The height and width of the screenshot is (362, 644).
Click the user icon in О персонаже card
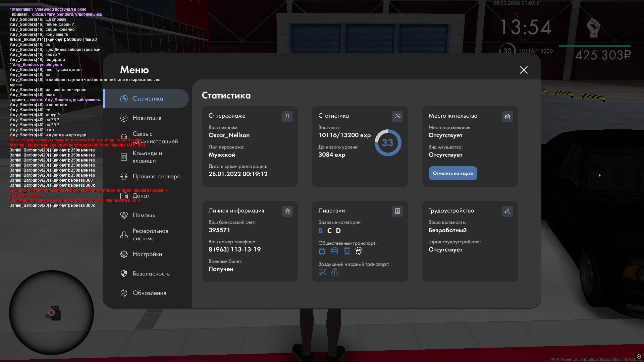point(287,116)
